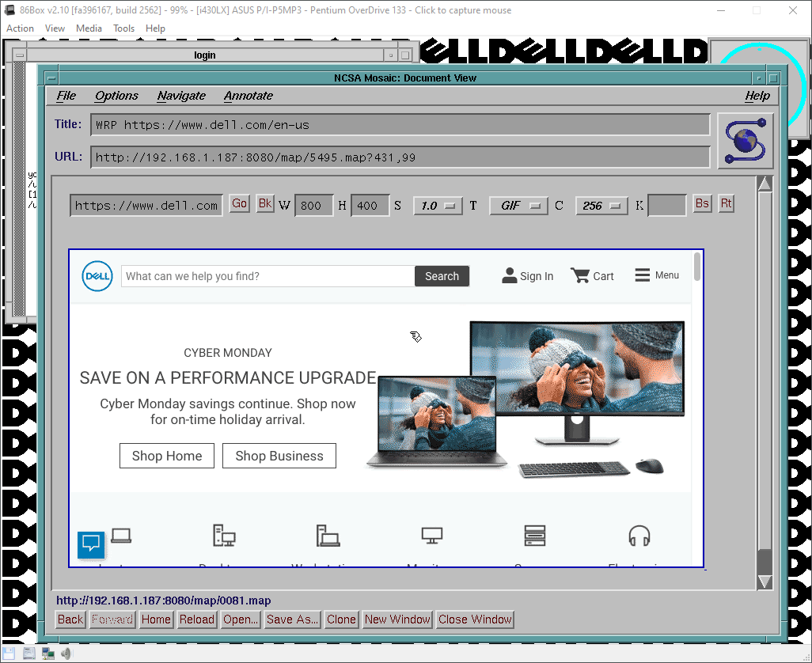This screenshot has width=812, height=663.
Task: Click the Bk back button
Action: point(265,203)
